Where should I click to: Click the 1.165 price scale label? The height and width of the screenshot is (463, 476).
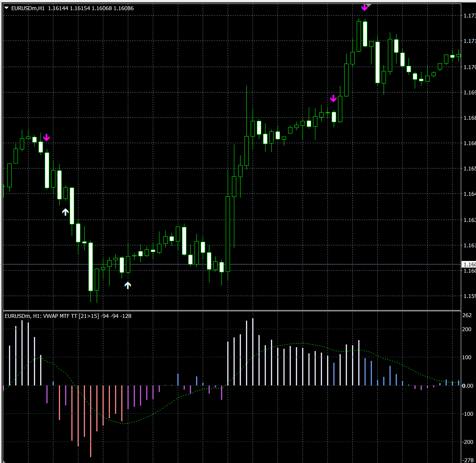tap(469, 169)
